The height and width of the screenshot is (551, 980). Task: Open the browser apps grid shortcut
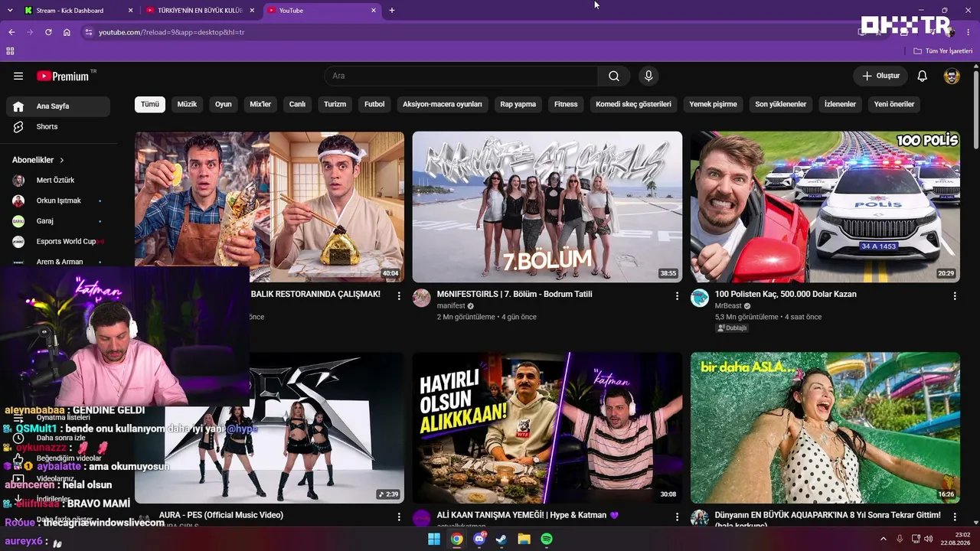[x=10, y=51]
